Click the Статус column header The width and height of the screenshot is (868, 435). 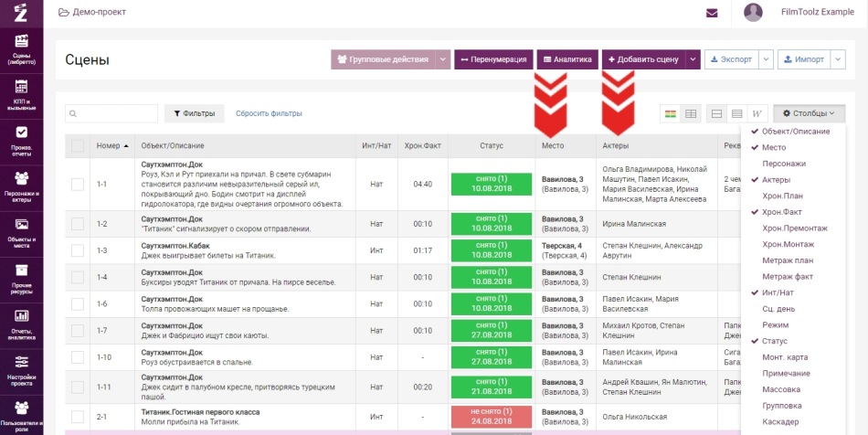tap(492, 146)
